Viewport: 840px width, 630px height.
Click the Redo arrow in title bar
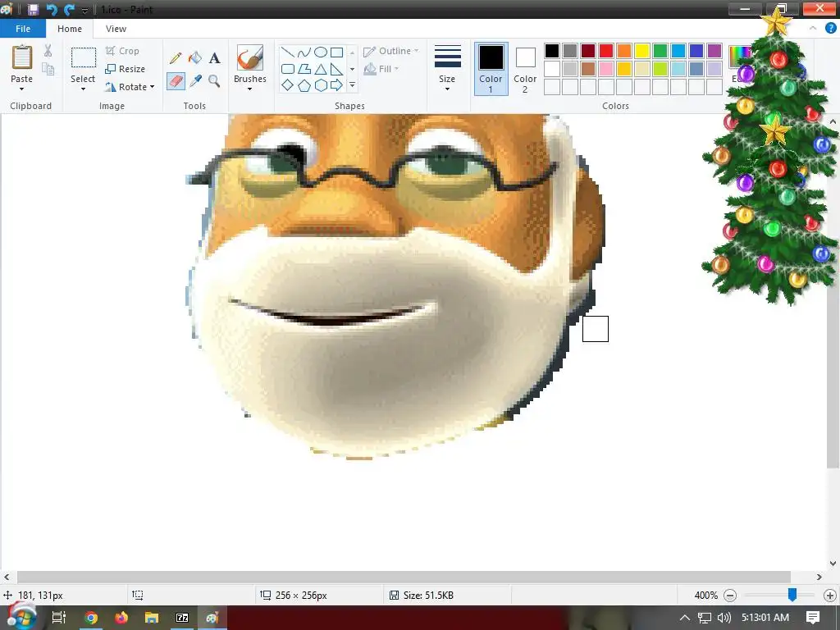pos(69,10)
